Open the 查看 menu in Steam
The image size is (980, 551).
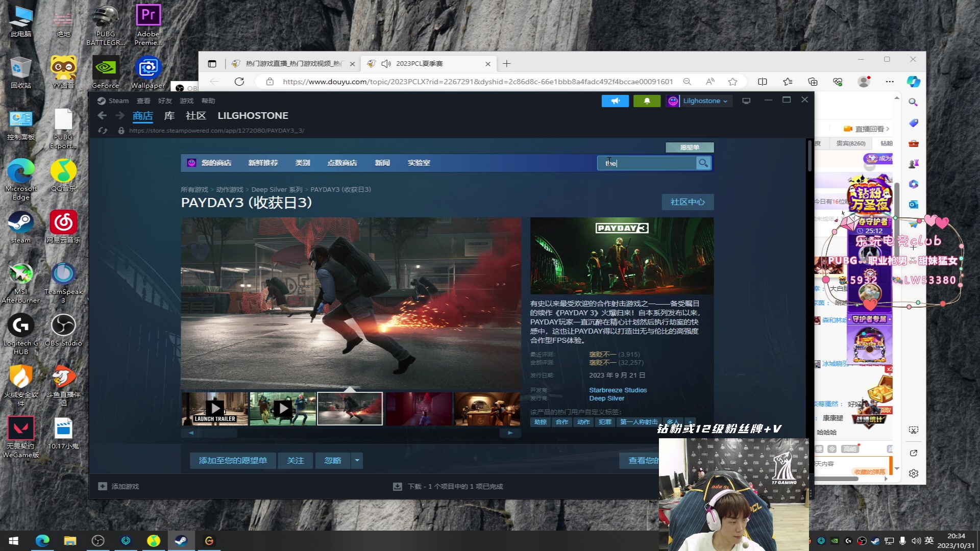tap(143, 101)
